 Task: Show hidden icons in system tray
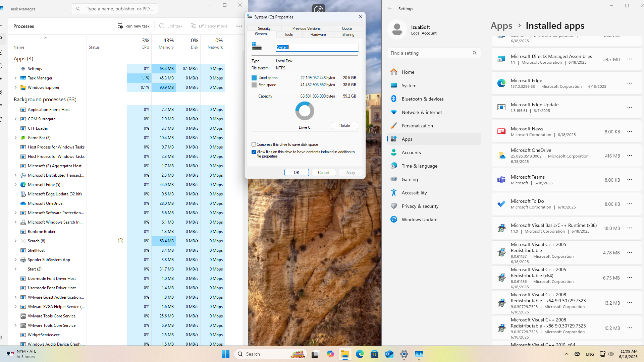click(567, 354)
